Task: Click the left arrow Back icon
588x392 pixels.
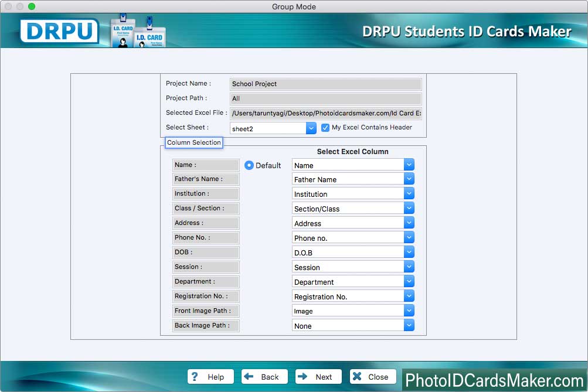Action: point(248,376)
